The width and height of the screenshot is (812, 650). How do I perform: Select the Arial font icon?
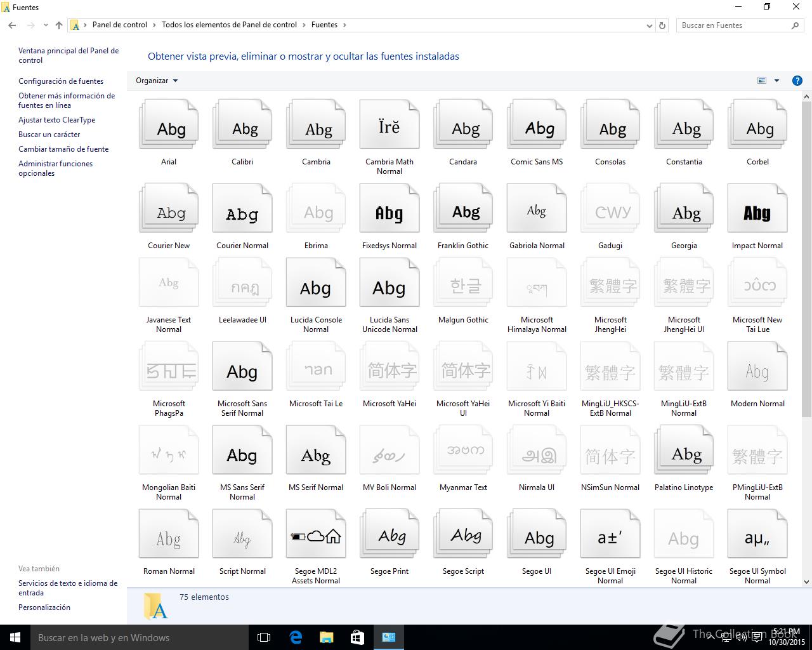click(x=169, y=124)
